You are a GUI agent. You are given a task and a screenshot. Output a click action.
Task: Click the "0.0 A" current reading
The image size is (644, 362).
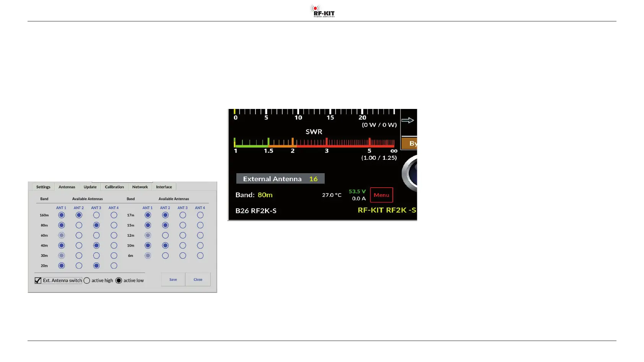(359, 198)
